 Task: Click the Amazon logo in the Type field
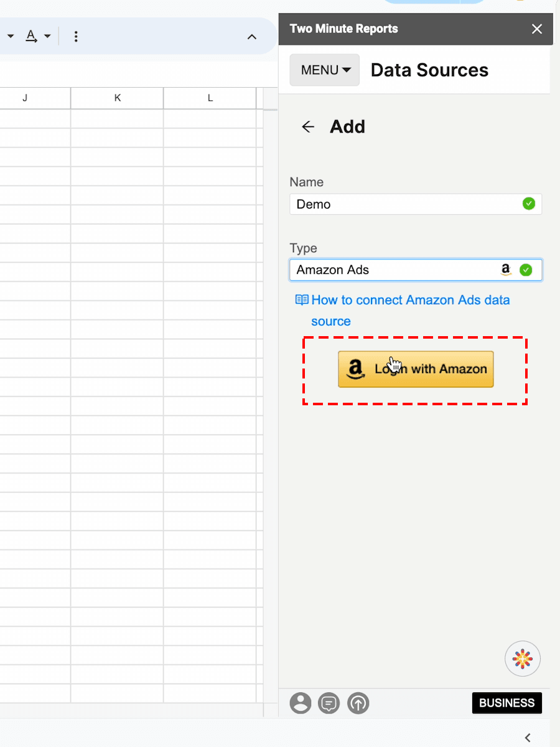click(505, 270)
